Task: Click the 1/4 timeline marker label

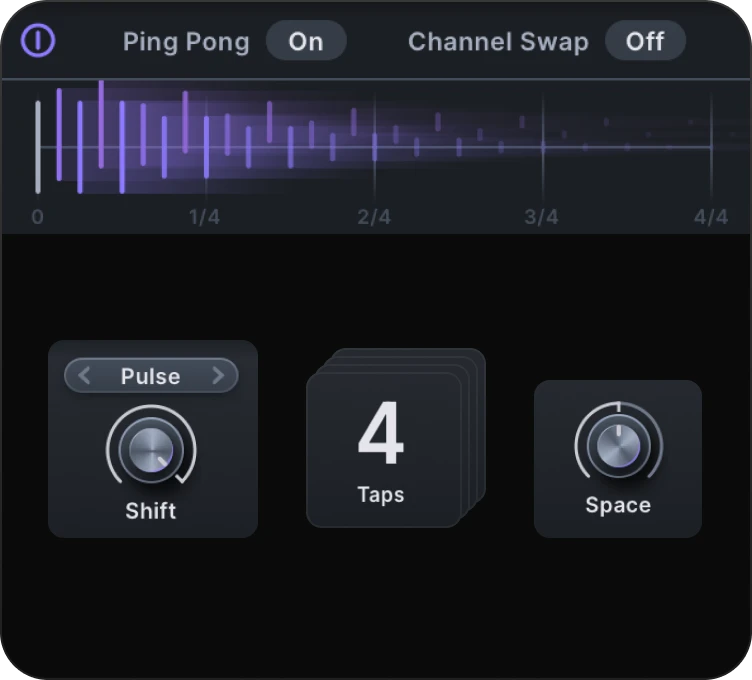Action: (205, 217)
